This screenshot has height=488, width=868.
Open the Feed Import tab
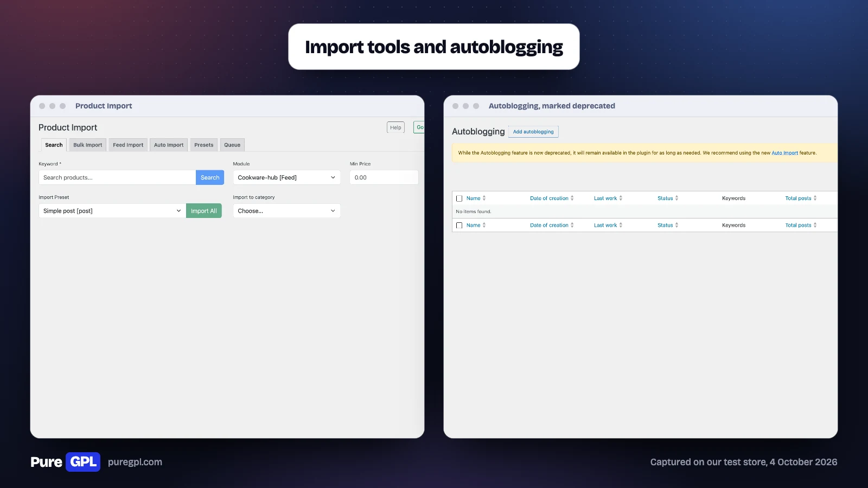pyautogui.click(x=128, y=145)
